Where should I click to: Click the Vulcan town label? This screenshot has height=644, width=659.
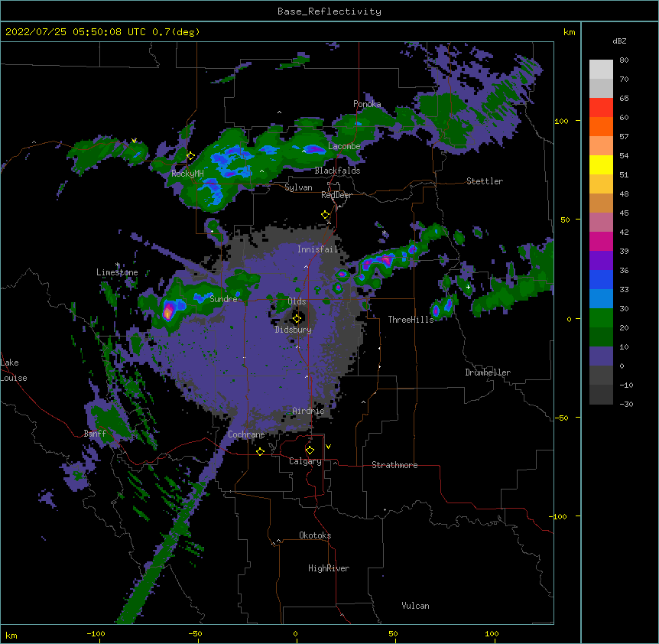pos(416,606)
